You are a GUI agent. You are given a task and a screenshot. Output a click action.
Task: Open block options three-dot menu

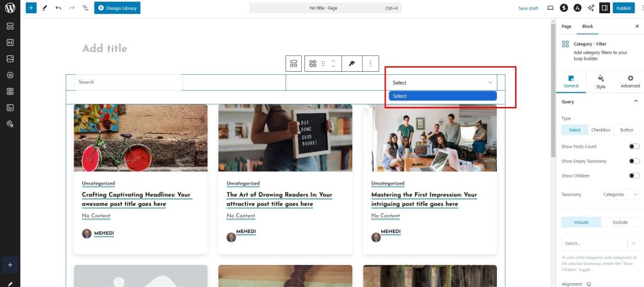click(370, 64)
